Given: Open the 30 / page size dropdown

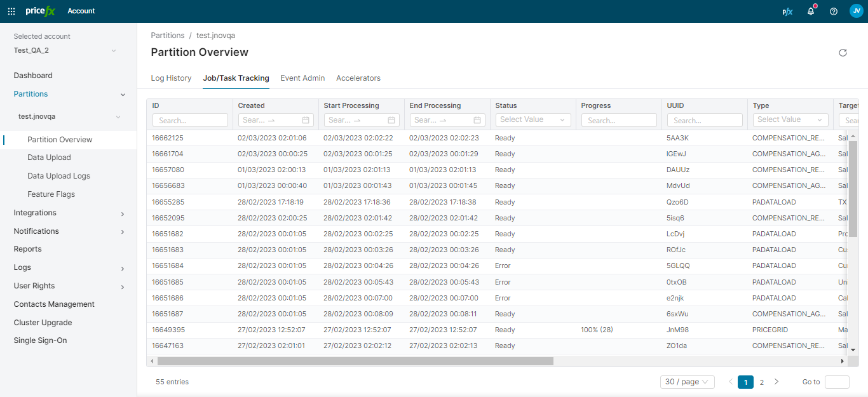Looking at the screenshot, I should pyautogui.click(x=688, y=382).
